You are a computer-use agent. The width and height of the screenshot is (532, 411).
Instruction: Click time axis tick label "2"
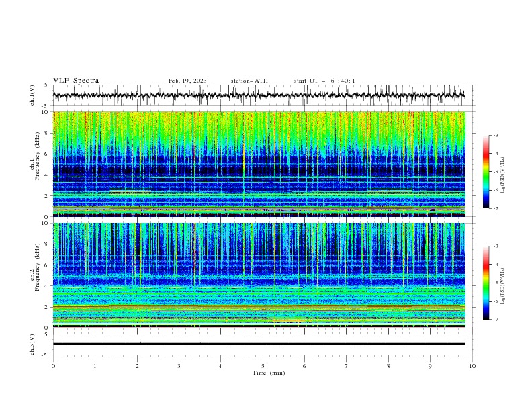[x=137, y=366]
